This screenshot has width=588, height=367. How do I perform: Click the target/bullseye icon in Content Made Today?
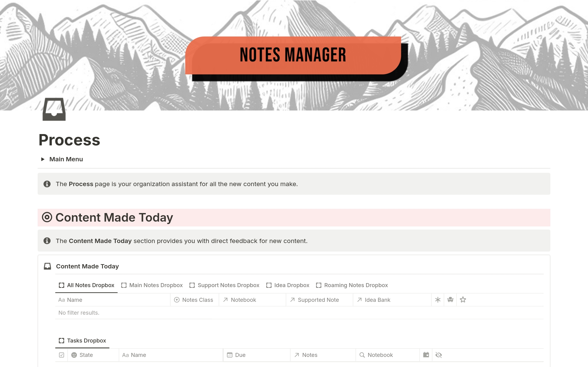[47, 217]
